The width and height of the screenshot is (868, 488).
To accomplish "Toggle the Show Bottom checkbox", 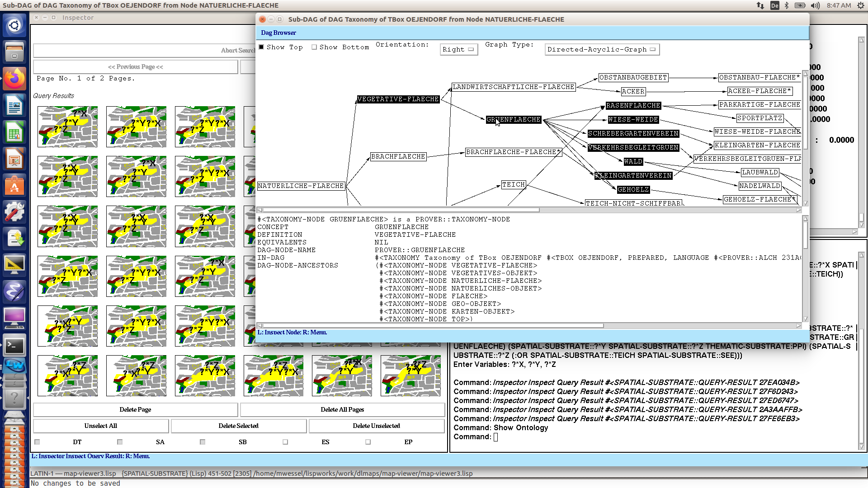I will click(314, 47).
